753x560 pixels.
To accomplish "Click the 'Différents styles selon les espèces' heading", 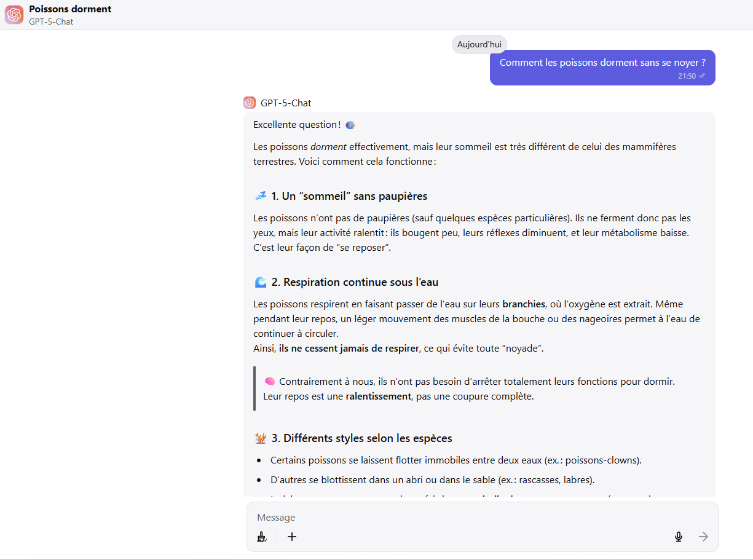I will point(361,438).
